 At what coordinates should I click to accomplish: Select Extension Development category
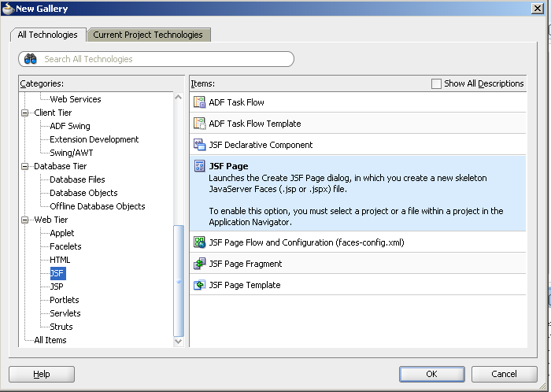click(x=94, y=139)
